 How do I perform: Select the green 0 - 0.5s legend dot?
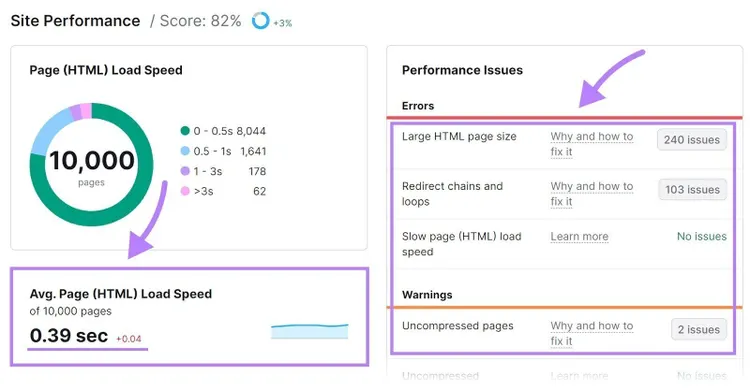pyautogui.click(x=185, y=131)
